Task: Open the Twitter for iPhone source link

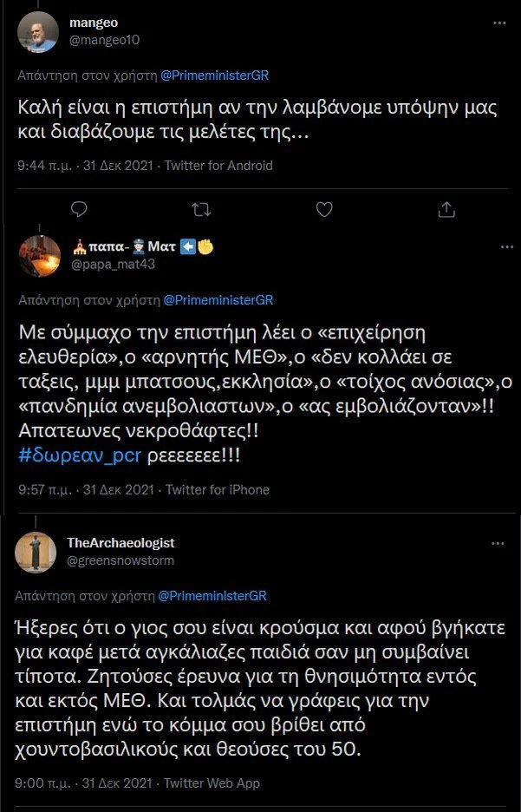Action: pyautogui.click(x=217, y=490)
